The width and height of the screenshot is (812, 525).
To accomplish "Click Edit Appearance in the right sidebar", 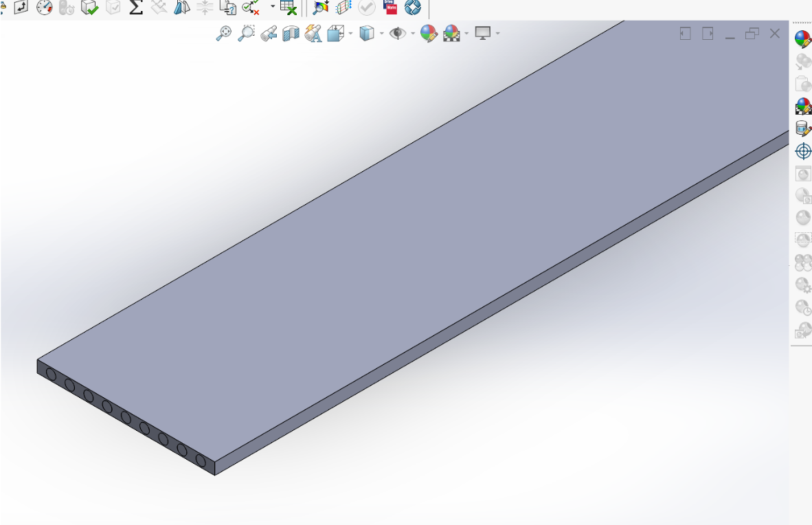I will click(x=803, y=39).
